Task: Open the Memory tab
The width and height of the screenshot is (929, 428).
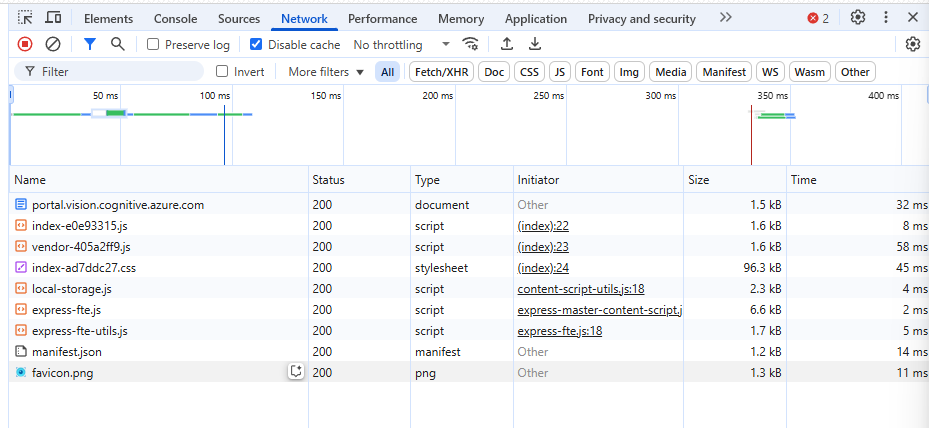Action: tap(462, 19)
